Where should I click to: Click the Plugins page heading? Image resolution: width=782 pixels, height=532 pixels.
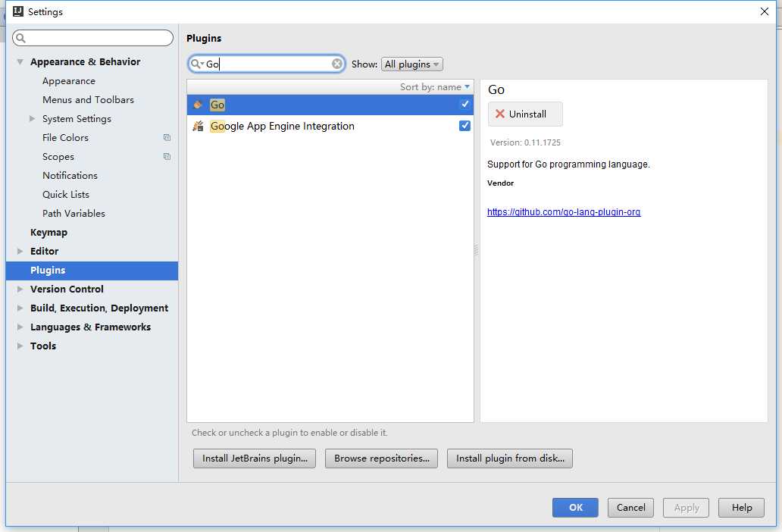[204, 39]
